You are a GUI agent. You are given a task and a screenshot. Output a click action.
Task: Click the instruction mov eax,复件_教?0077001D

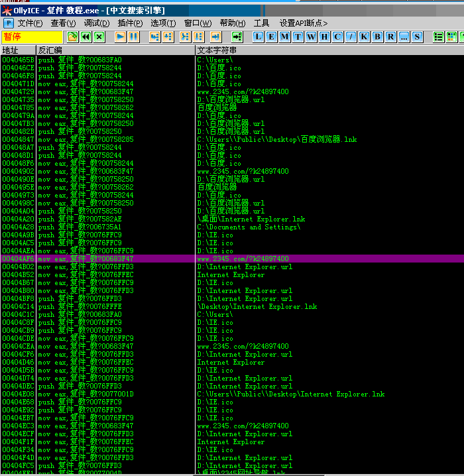(x=86, y=394)
